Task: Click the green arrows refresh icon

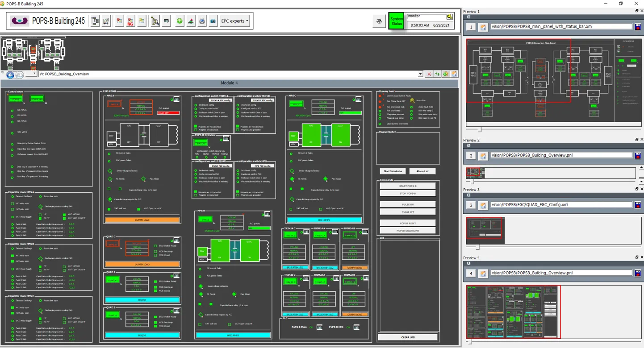Action: tap(438, 74)
